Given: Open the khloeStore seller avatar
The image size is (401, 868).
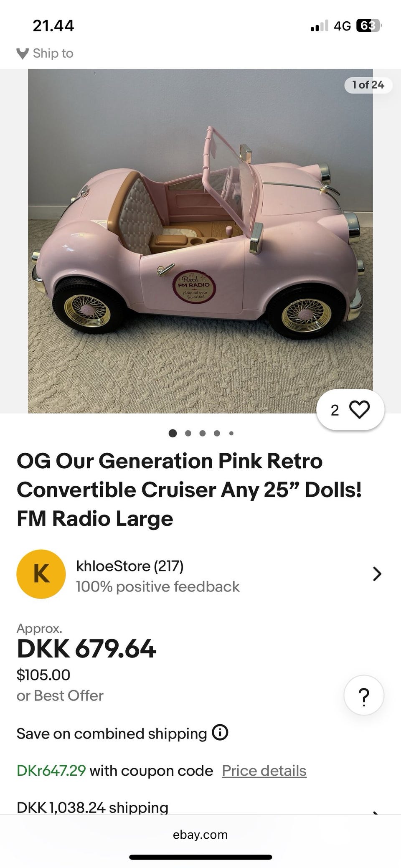Looking at the screenshot, I should (x=41, y=574).
